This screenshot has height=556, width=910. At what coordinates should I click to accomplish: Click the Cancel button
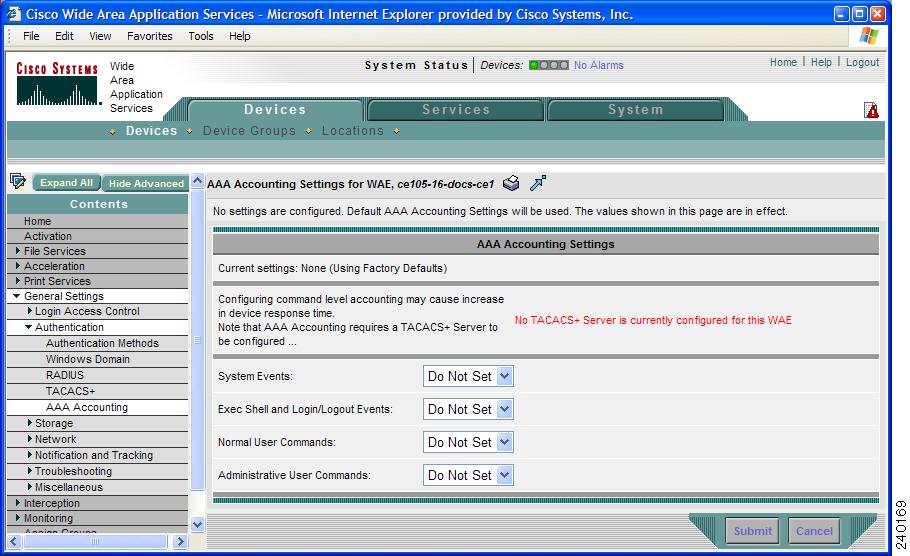(814, 530)
